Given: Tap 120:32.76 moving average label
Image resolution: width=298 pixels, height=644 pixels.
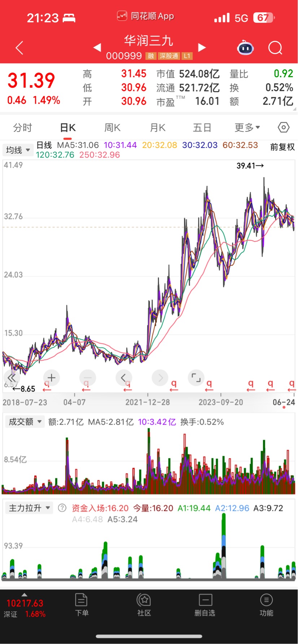Looking at the screenshot, I should click(x=55, y=155).
